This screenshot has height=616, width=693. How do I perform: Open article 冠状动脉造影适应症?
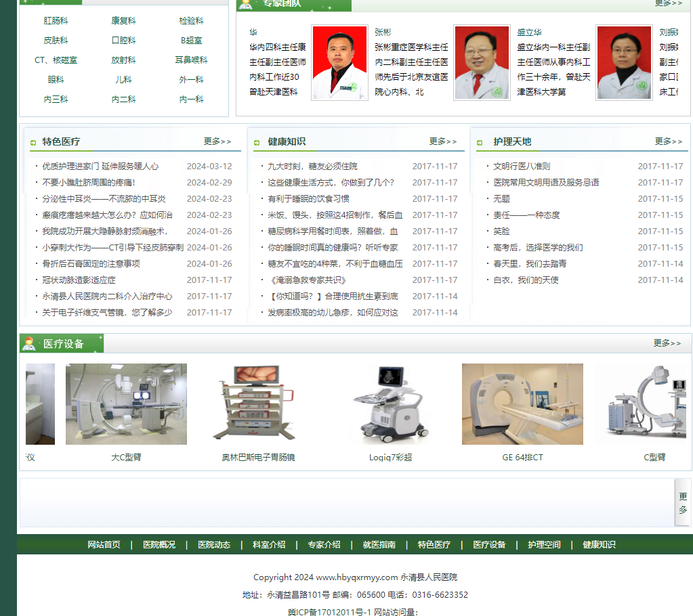click(79, 280)
